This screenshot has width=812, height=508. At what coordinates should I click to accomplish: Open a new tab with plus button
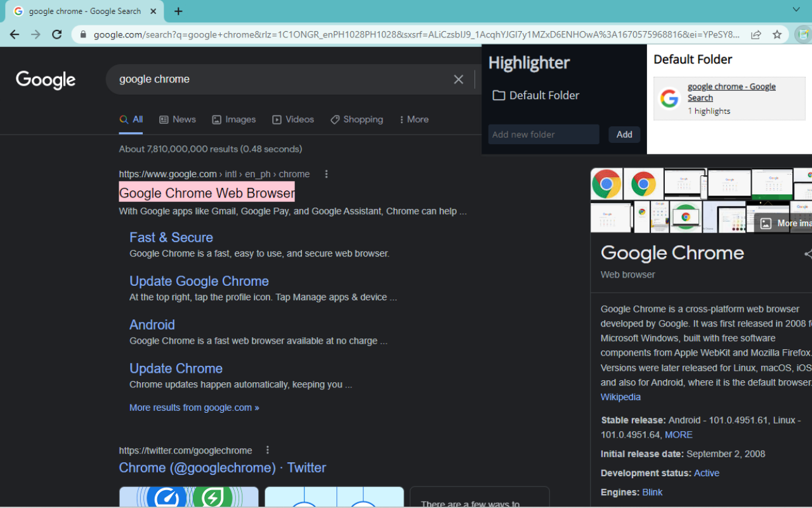(x=178, y=11)
